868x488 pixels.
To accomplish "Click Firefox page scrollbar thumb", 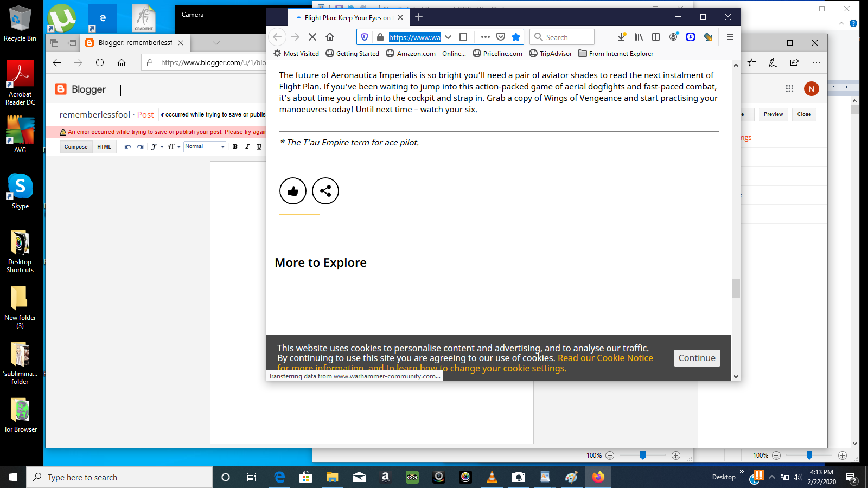I will click(x=736, y=288).
